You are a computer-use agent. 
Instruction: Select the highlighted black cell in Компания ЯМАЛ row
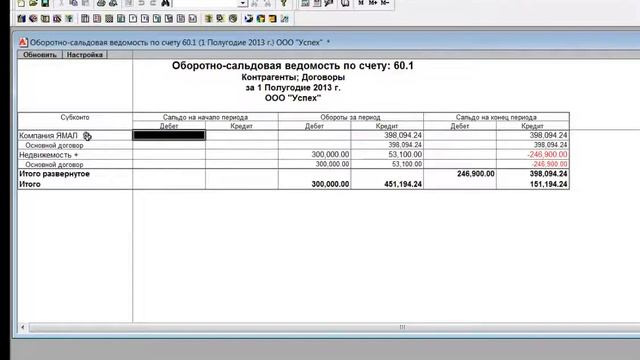169,135
